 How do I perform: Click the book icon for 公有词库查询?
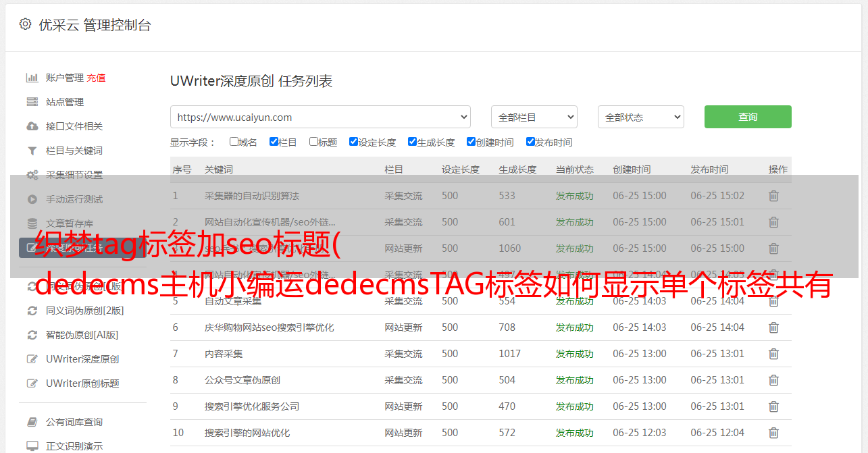[32, 422]
